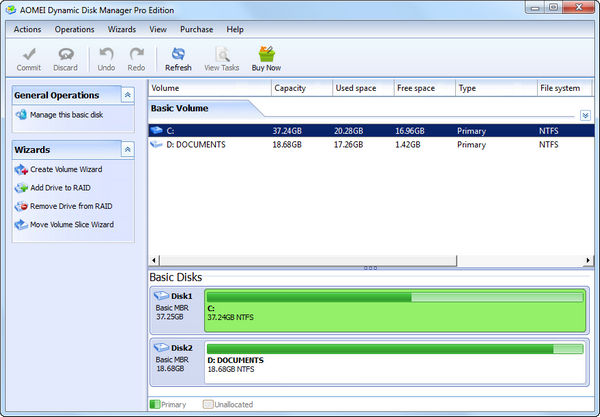Screen dimensions: 600x417
Task: Open the Wizards menu
Action: pyautogui.click(x=122, y=29)
